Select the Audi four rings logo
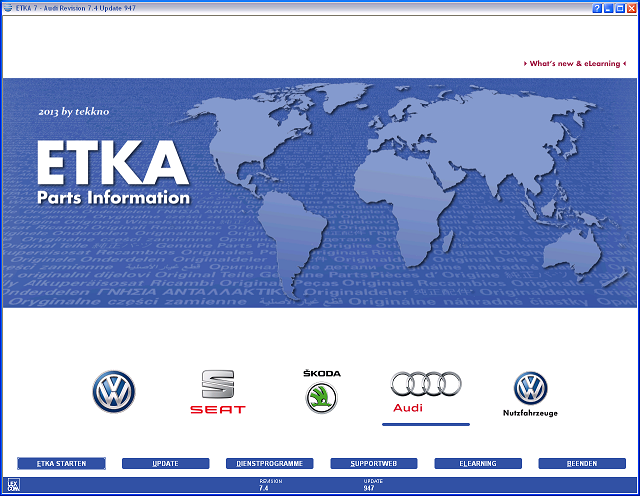The height and width of the screenshot is (496, 640). [426, 392]
